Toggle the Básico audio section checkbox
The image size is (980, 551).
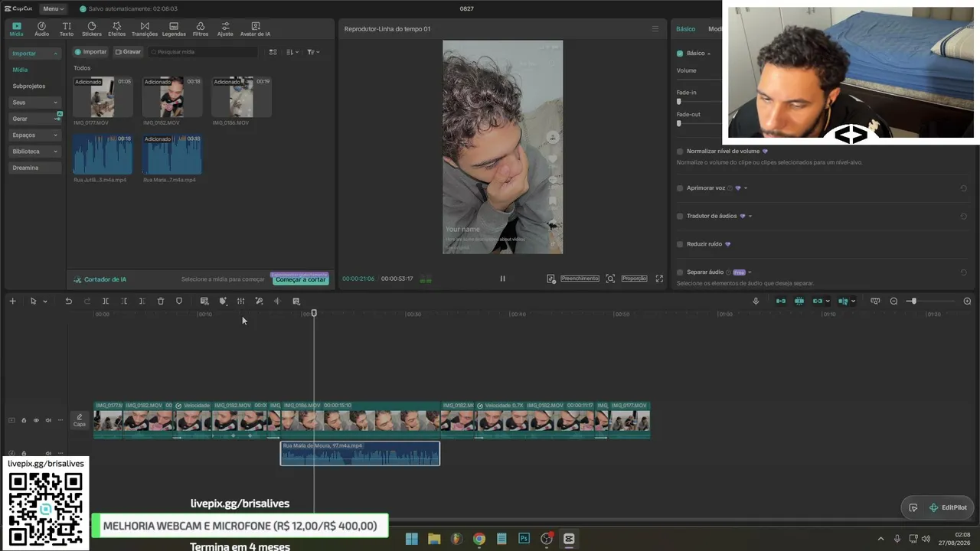tap(680, 54)
